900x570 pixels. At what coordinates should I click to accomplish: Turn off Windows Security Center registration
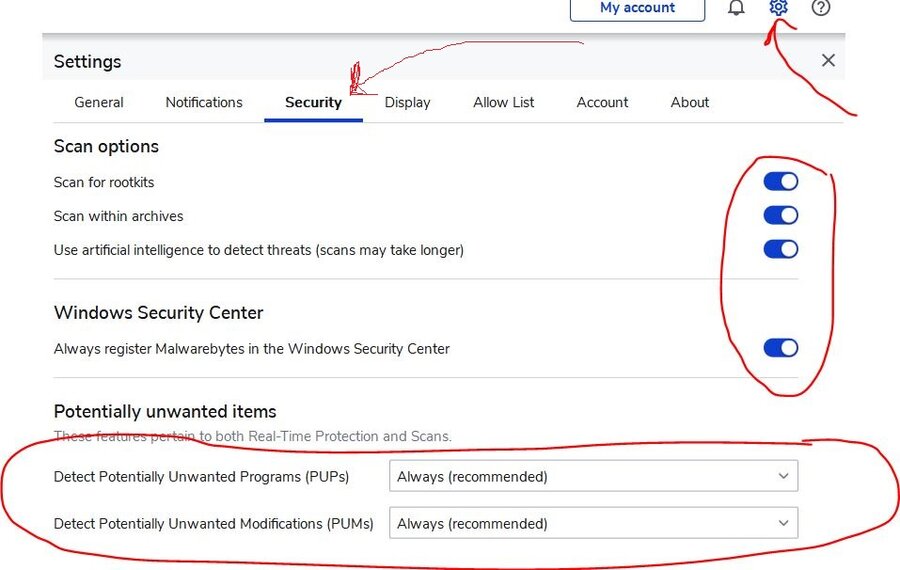pyautogui.click(x=781, y=348)
